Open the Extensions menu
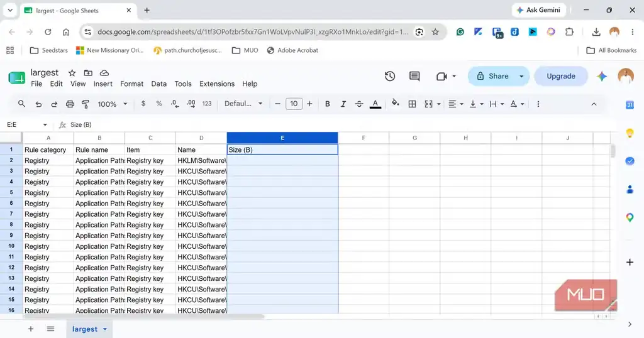 217,84
